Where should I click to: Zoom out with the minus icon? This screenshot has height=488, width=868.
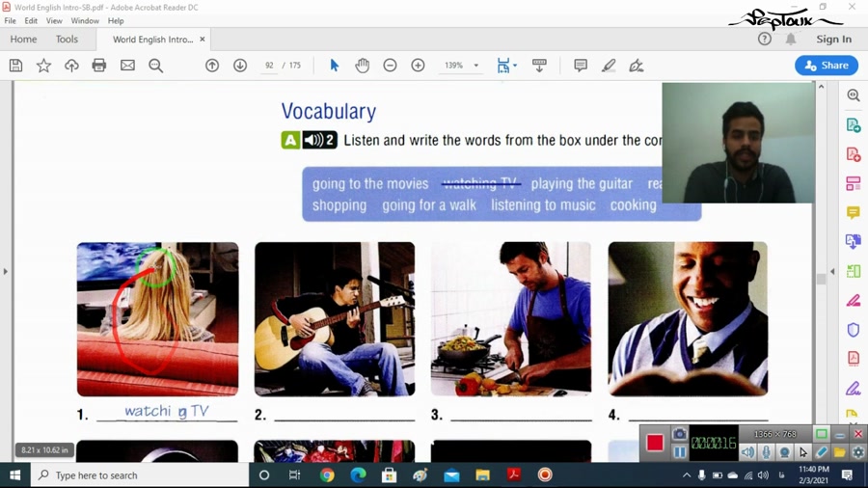(390, 66)
